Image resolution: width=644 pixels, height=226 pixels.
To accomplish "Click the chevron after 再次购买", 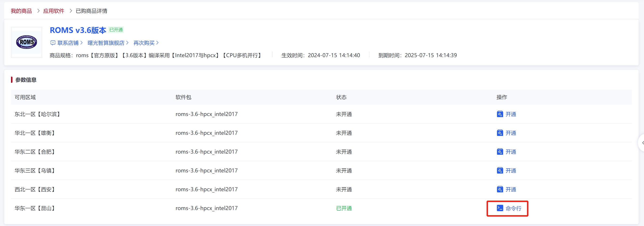I will point(157,43).
